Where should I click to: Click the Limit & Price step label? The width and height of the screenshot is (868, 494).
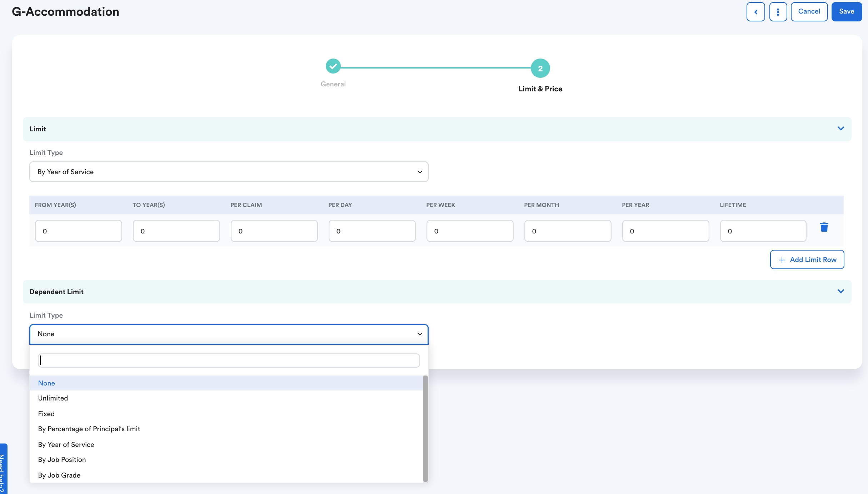[540, 89]
